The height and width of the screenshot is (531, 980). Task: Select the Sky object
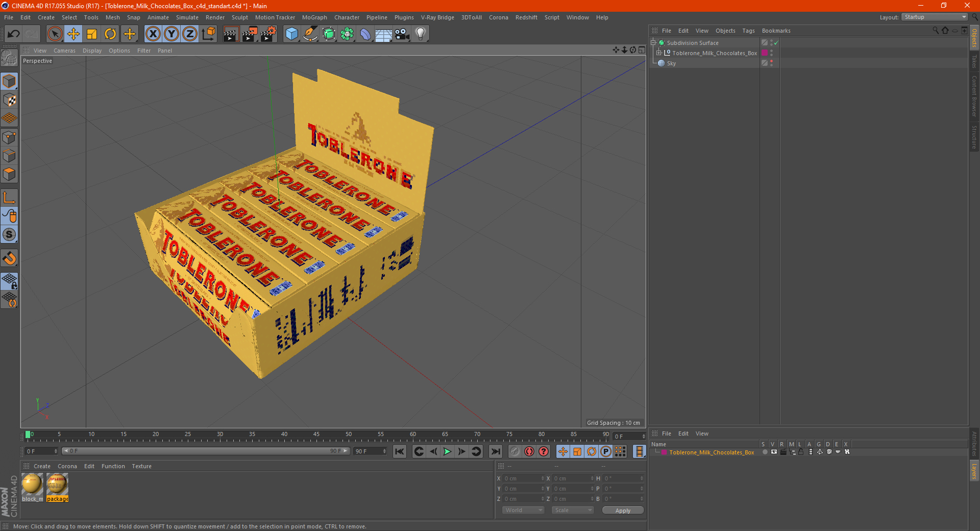tap(671, 63)
